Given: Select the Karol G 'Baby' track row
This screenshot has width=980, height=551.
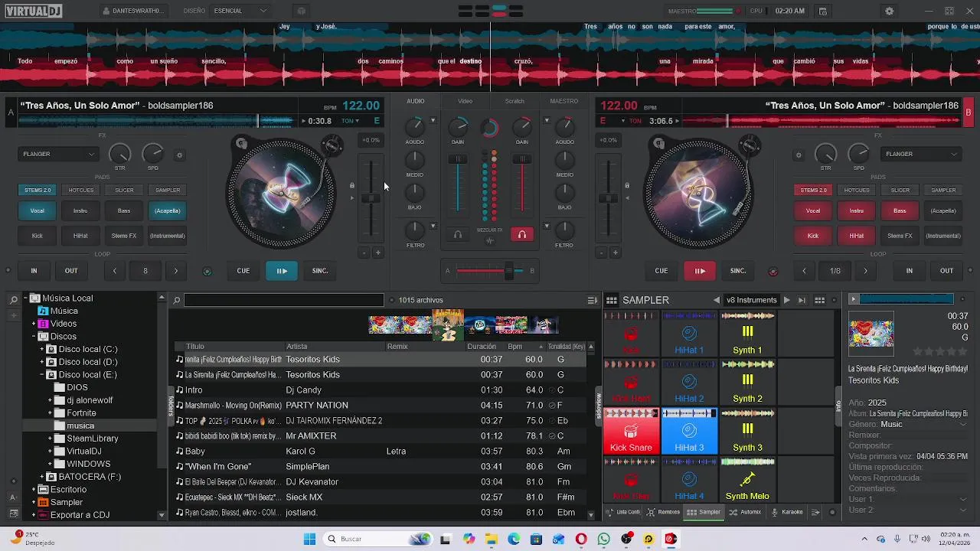Looking at the screenshot, I should [x=381, y=451].
